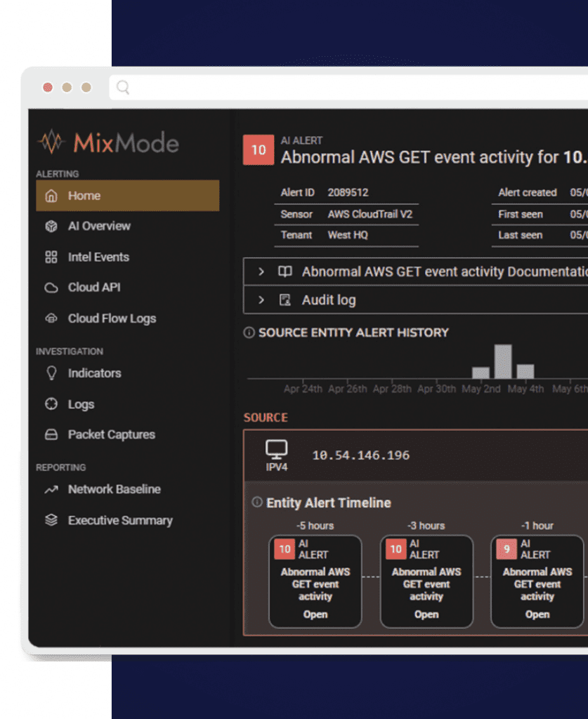The image size is (588, 719).
Task: Click the Apr 24th axis label
Action: (x=303, y=389)
